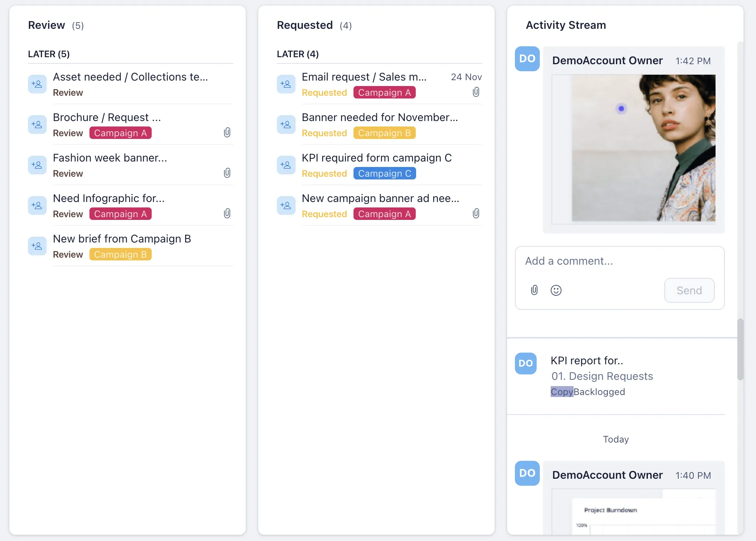The width and height of the screenshot is (756, 541).
Task: Assign a user to Need Infographic card
Action: (37, 206)
